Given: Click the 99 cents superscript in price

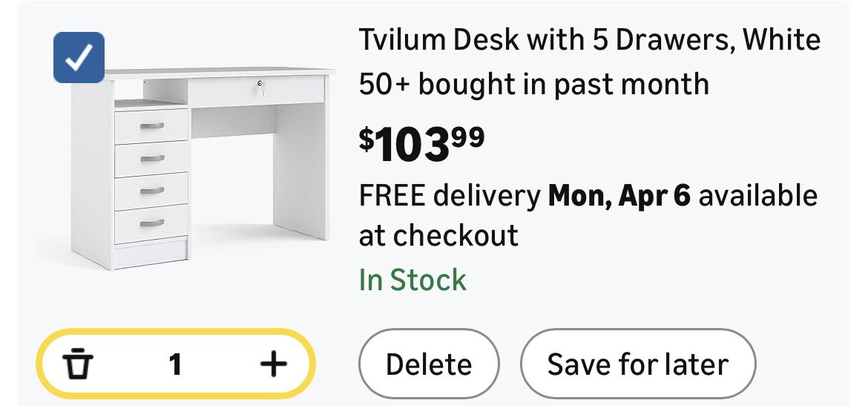Looking at the screenshot, I should coord(468,136).
